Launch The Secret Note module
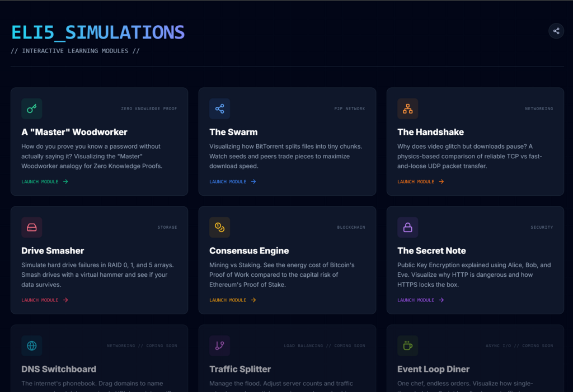Screen dimensions: 573x392 click(x=421, y=300)
